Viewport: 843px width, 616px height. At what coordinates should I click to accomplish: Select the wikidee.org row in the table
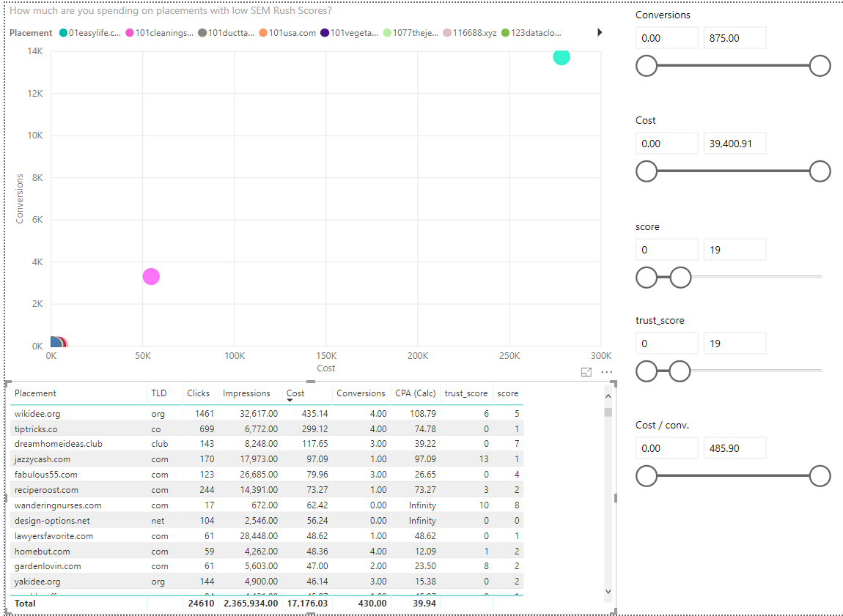pos(37,414)
